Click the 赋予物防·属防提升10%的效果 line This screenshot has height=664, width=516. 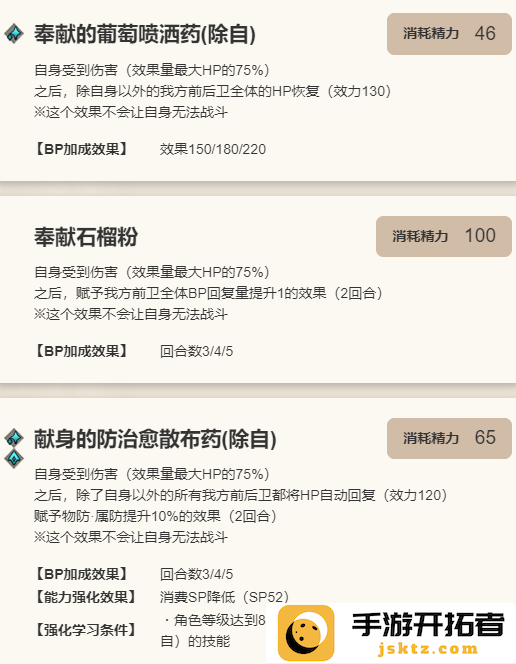click(155, 516)
